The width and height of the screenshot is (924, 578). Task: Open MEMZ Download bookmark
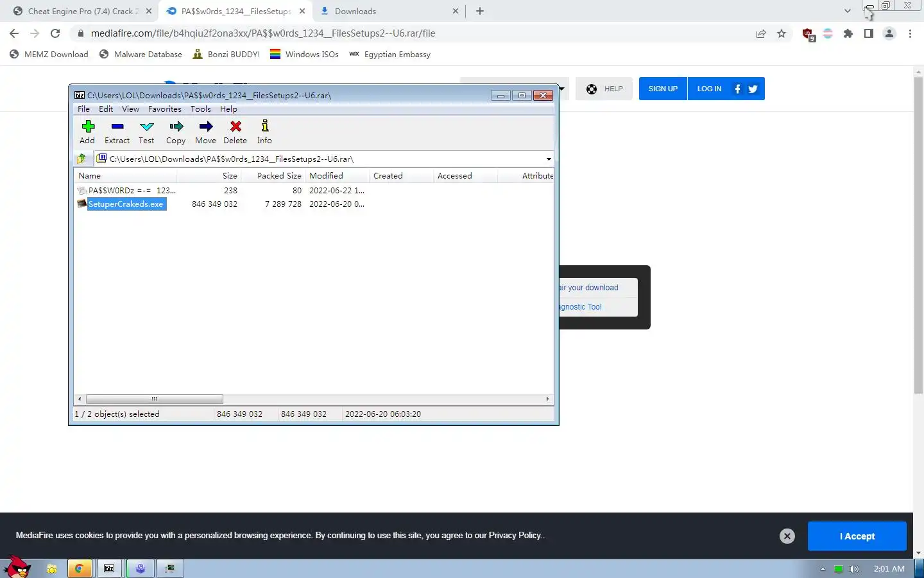pos(49,55)
